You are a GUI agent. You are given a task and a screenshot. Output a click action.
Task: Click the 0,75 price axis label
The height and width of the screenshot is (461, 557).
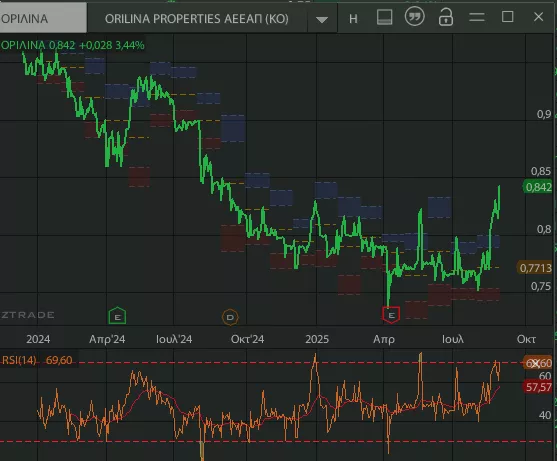[x=541, y=286]
